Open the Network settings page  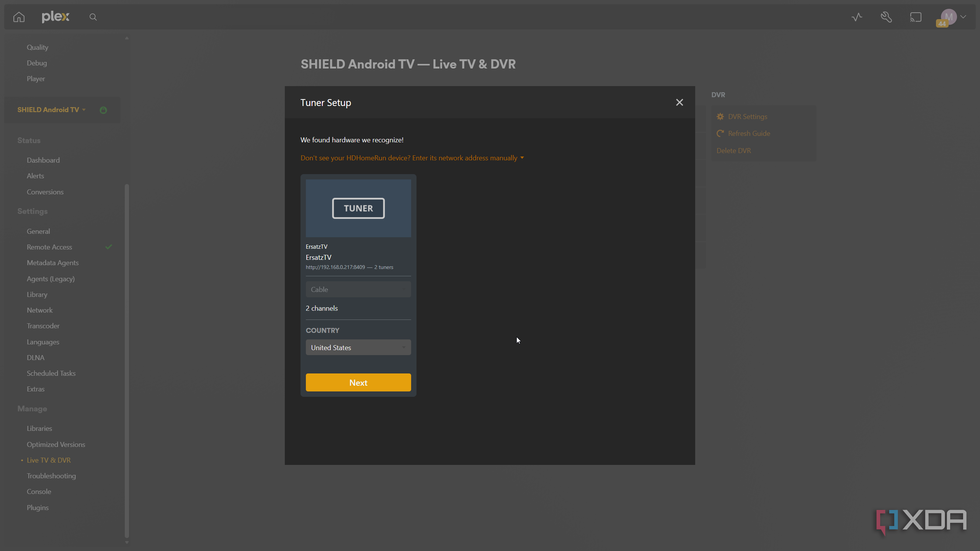40,310
